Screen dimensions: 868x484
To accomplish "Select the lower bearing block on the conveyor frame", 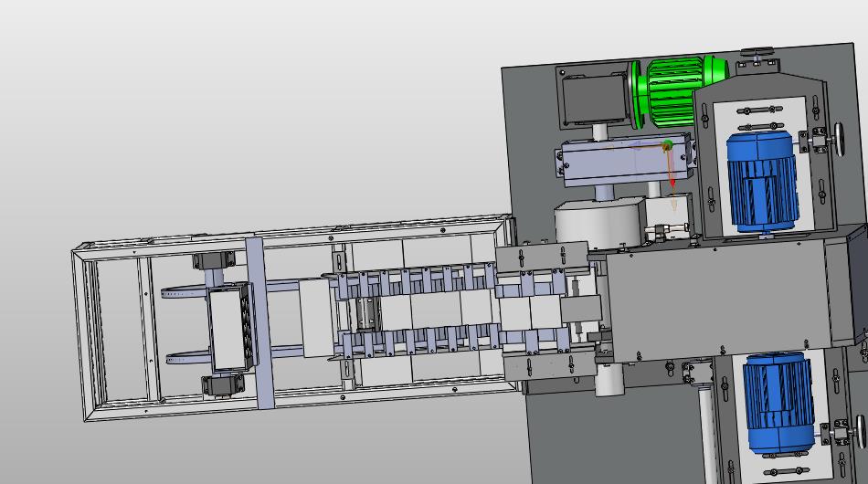I will click(222, 385).
